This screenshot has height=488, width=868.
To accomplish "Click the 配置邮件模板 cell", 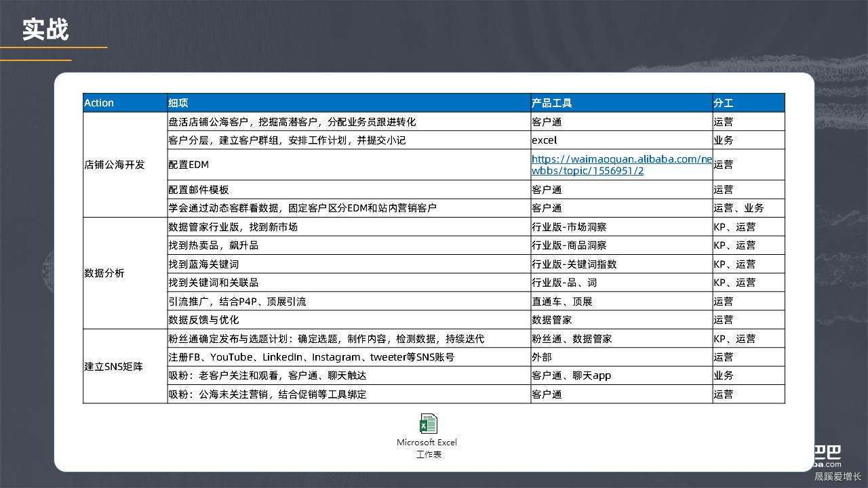I will click(x=349, y=190).
